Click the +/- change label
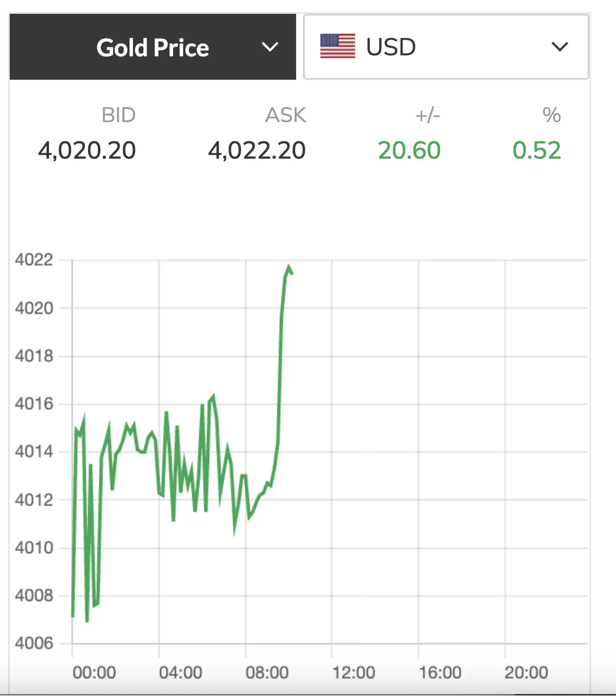The width and height of the screenshot is (616, 696). point(428,115)
